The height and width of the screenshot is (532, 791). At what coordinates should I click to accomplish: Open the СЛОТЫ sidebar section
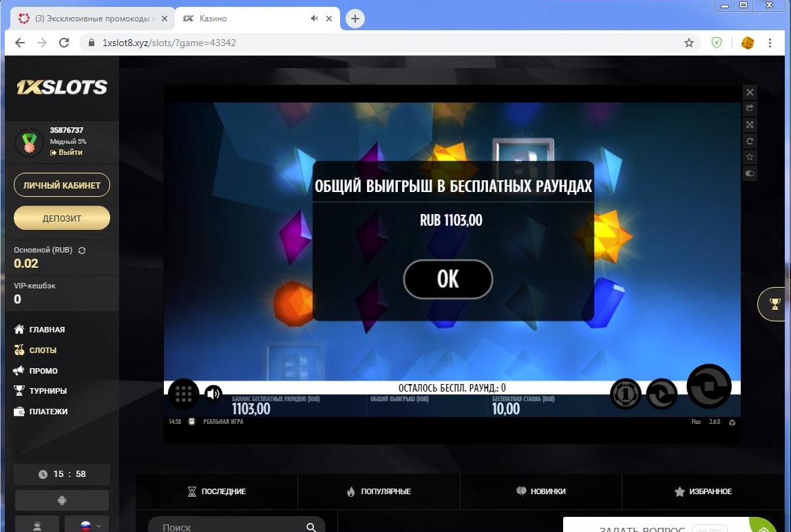coord(35,350)
